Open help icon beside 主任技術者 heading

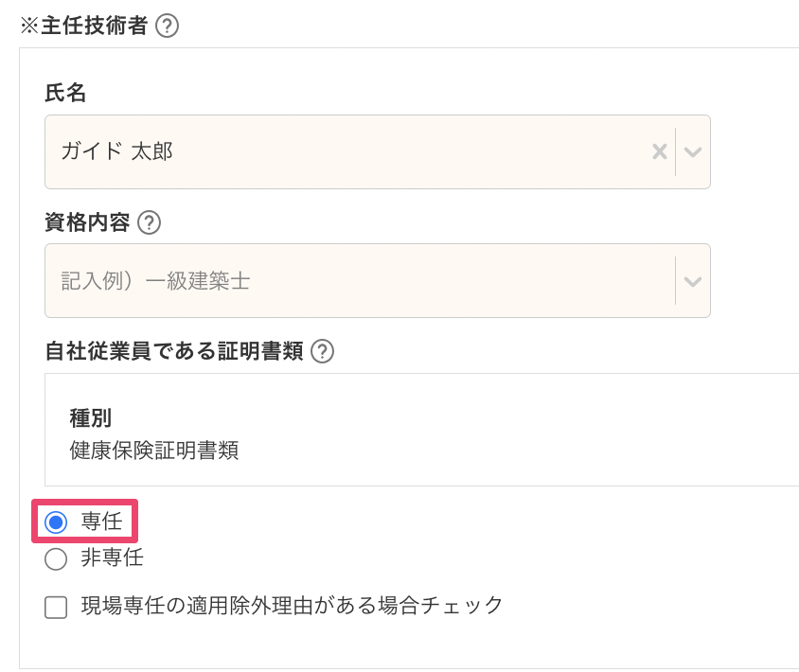(167, 26)
